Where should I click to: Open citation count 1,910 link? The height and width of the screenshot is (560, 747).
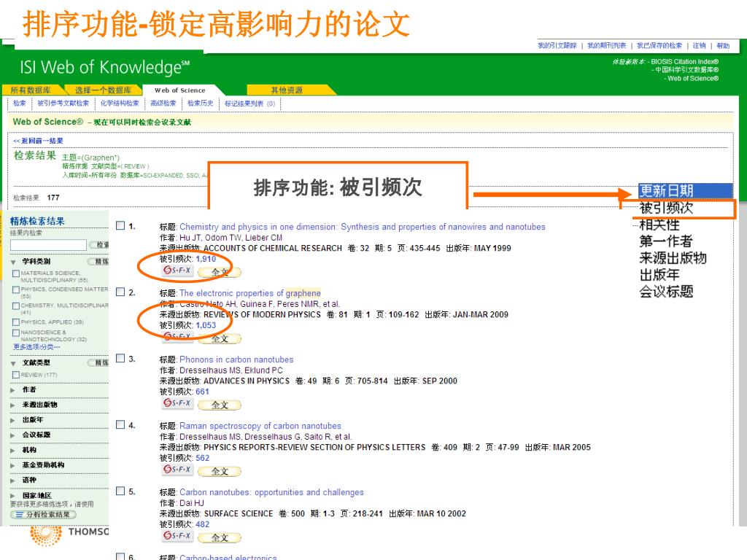click(206, 259)
